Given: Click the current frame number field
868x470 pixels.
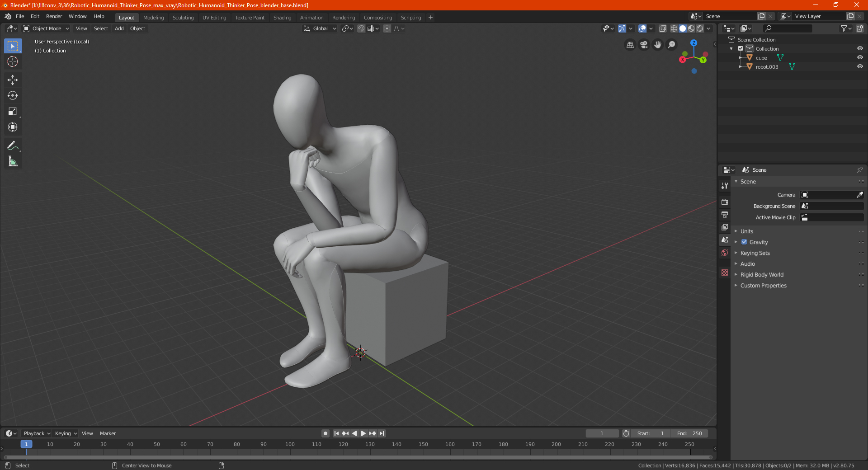Looking at the screenshot, I should coord(602,433).
